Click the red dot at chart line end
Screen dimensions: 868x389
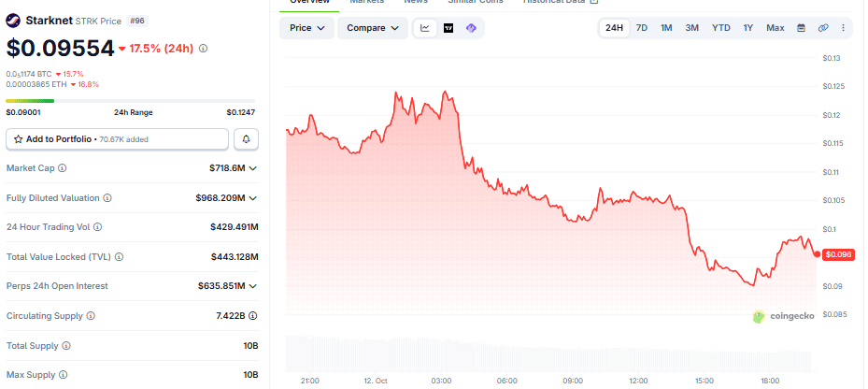point(817,253)
